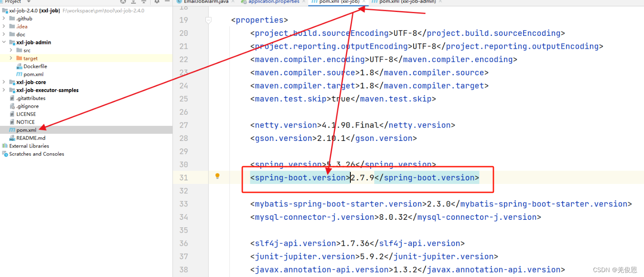Close the EmailJobAlarm.java tab

click(233, 2)
